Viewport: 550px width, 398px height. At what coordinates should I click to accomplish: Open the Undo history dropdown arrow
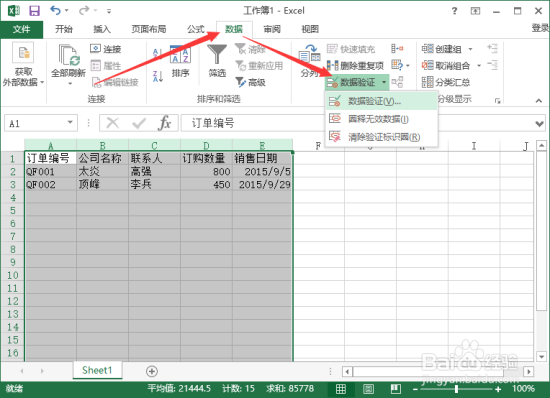tap(67, 11)
